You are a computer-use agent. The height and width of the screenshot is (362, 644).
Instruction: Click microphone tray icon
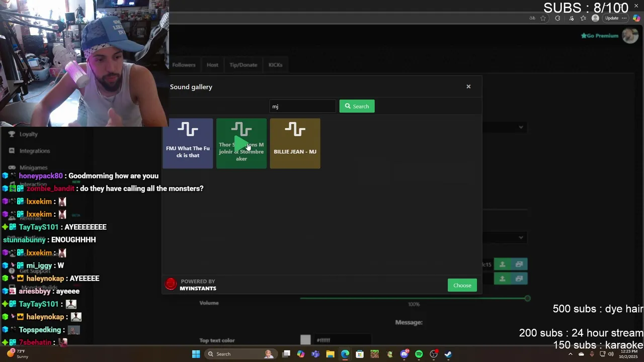pos(592,354)
